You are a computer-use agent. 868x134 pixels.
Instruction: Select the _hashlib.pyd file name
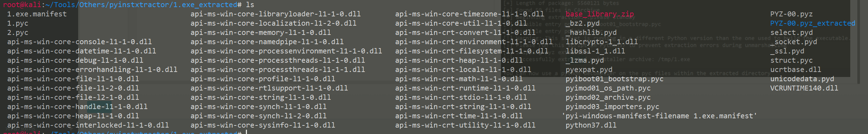point(591,32)
